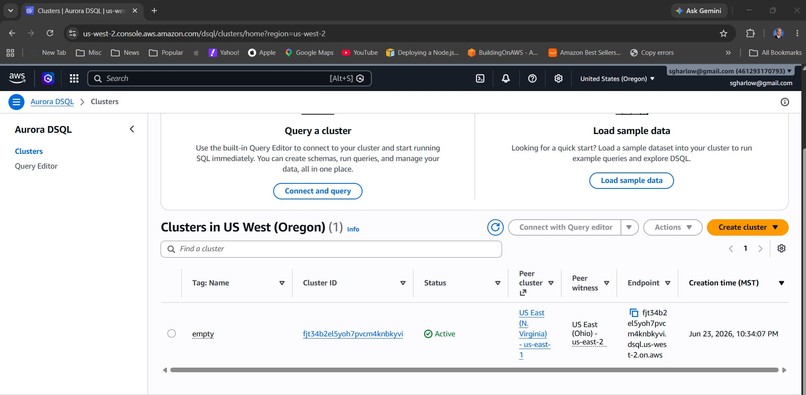Refresh the clusters list
Screen dimensions: 806x395
[495, 227]
